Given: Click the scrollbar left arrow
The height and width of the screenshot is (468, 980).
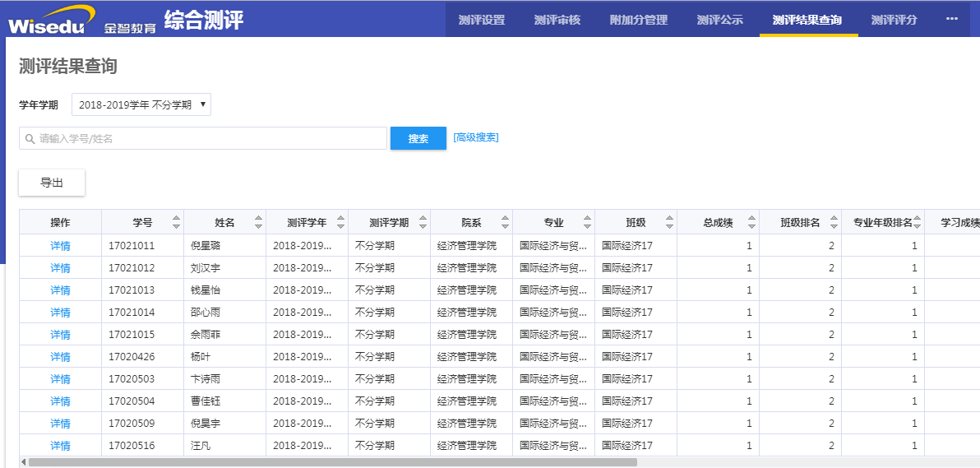Looking at the screenshot, I should coord(23,462).
